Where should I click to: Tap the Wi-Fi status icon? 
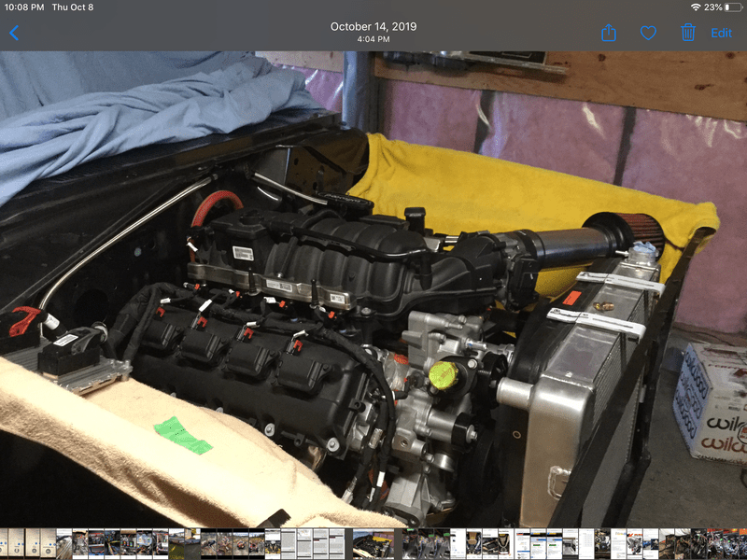pyautogui.click(x=696, y=7)
